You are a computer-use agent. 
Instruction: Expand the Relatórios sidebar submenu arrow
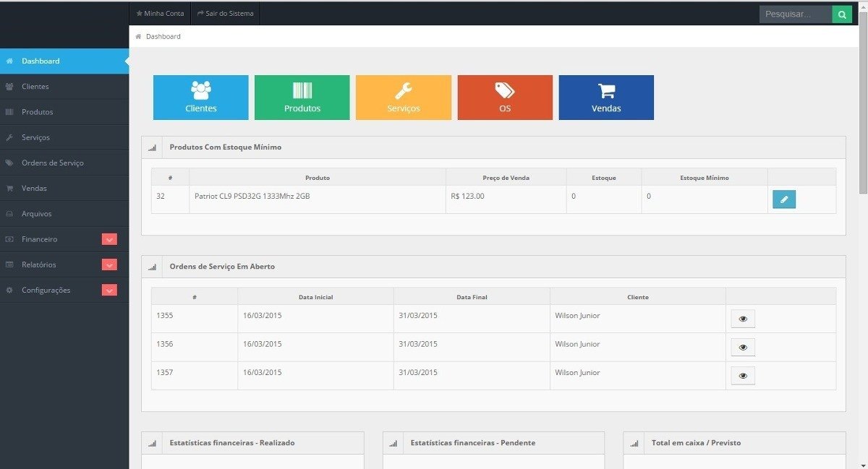coord(109,264)
